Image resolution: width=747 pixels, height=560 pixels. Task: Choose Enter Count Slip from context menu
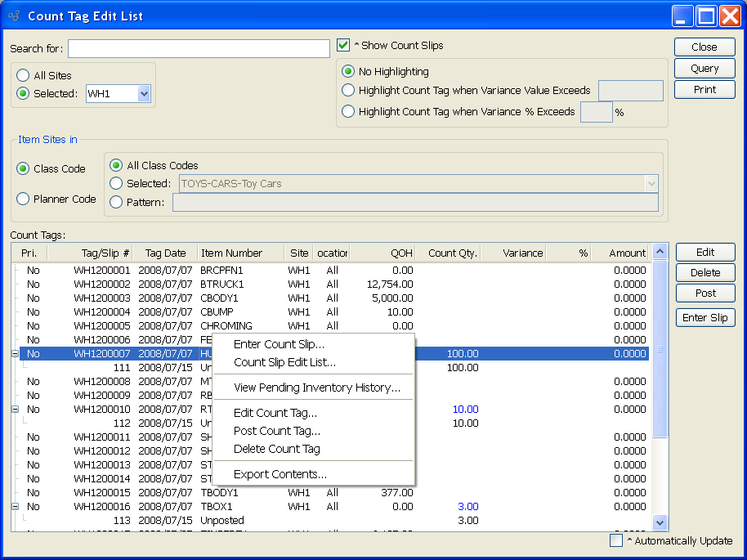pos(279,344)
